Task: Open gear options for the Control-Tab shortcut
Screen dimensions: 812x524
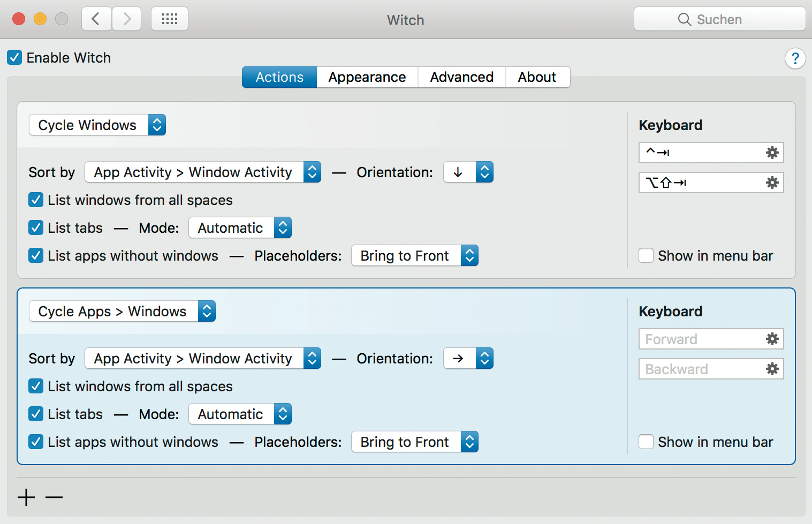Action: [772, 153]
